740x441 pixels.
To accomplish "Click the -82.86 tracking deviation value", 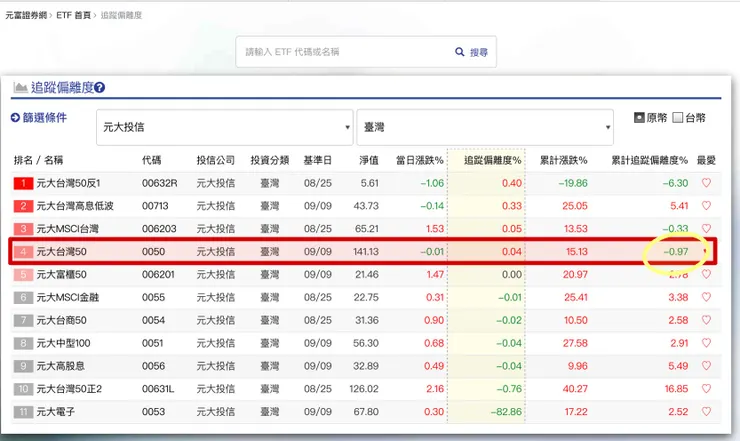I will [506, 412].
